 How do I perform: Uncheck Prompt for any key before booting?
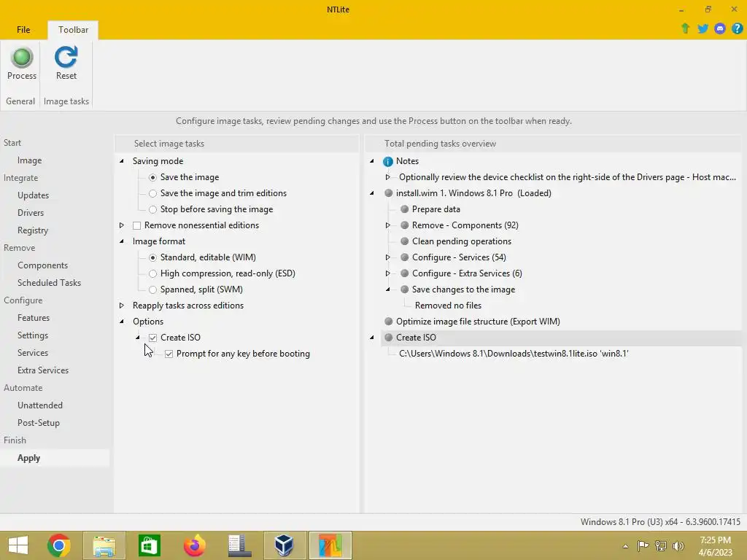click(x=169, y=354)
